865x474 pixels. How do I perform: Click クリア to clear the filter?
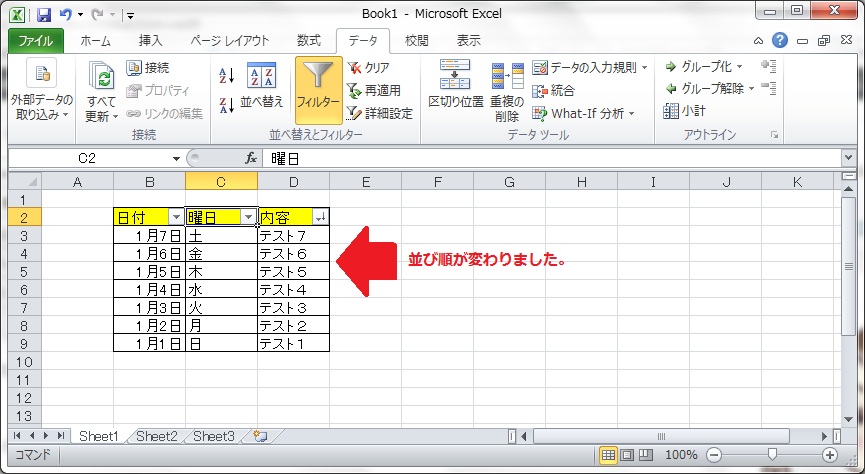coord(369,68)
